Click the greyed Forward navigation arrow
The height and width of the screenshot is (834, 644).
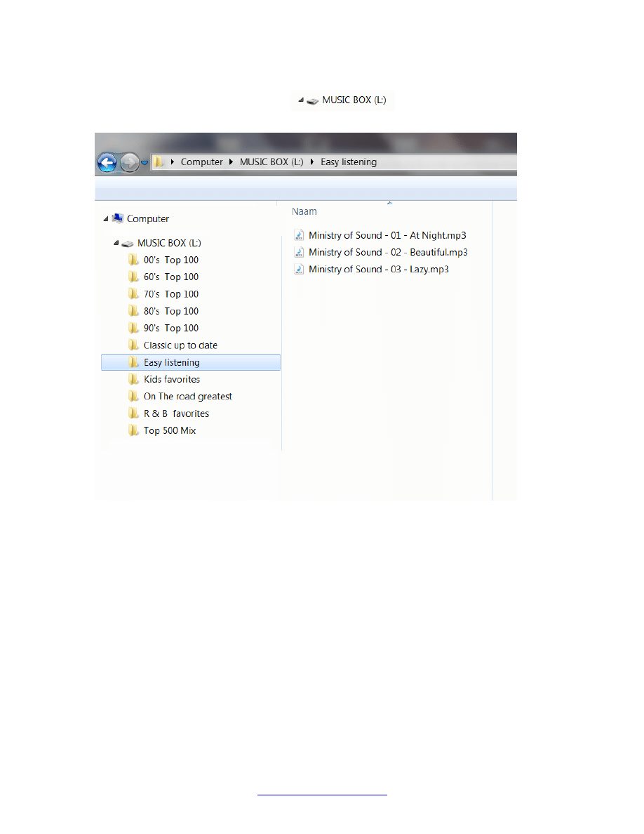point(129,163)
